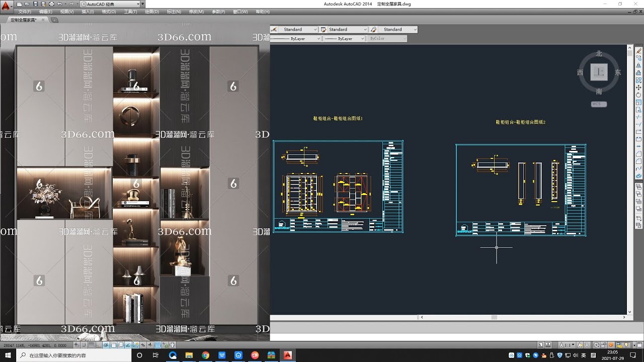644x362 pixels.
Task: Open Chrome from the taskbar
Action: (x=206, y=355)
